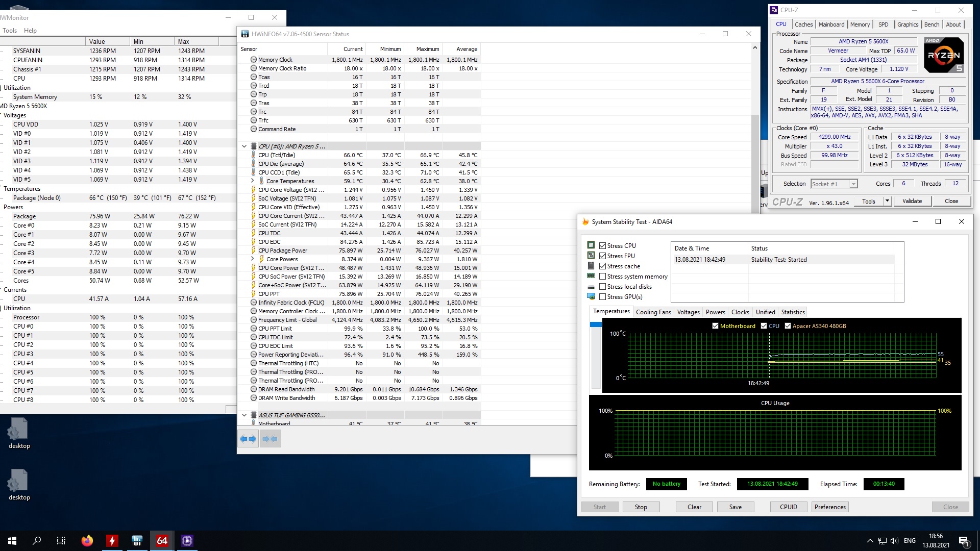Click percent icon beside Stress FPU
This screenshot has width=980, height=551.
[591, 256]
